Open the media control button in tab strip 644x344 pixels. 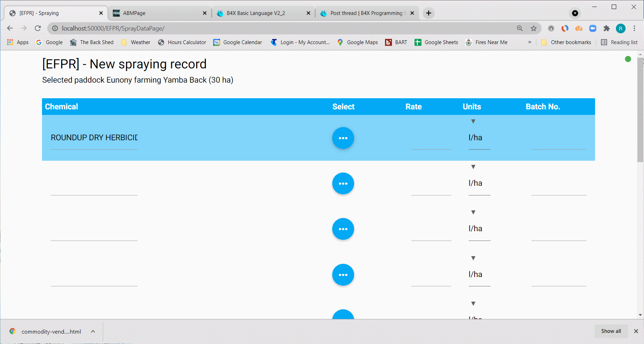(575, 13)
